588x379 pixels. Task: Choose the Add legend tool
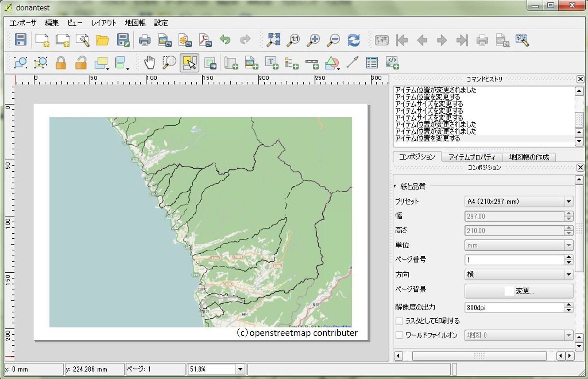292,63
